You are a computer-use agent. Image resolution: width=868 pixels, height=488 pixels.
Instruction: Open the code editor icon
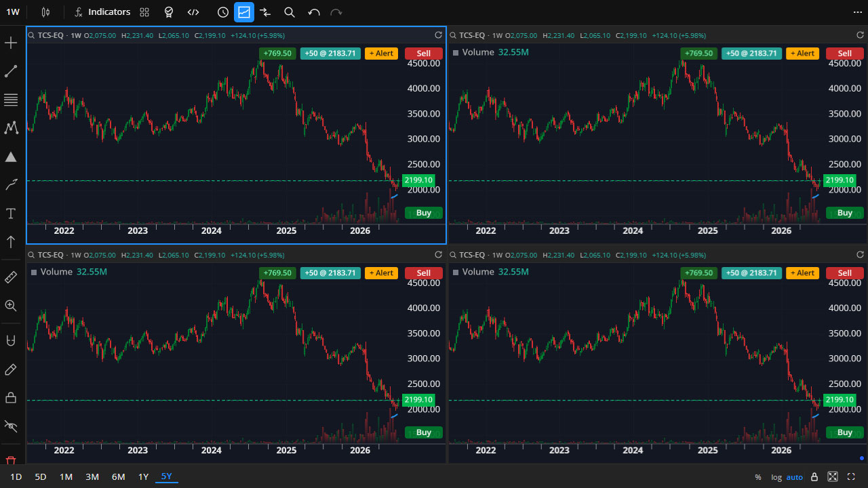[x=193, y=12]
